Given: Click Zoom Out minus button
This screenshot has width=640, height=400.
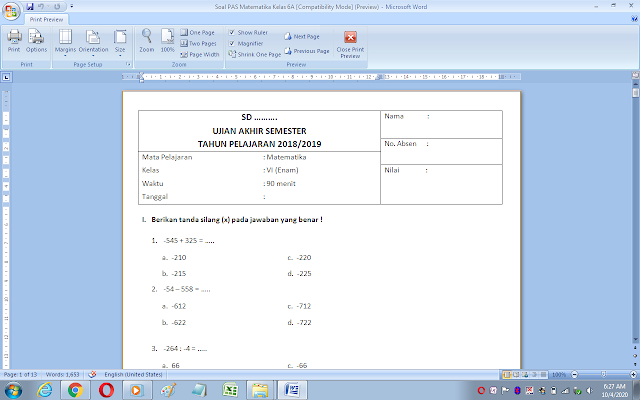Looking at the screenshot, I should tap(575, 374).
